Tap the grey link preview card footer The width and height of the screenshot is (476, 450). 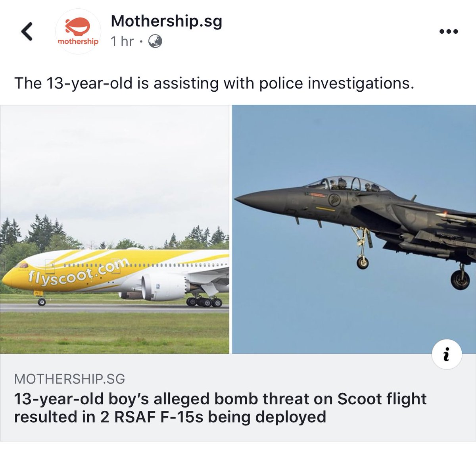point(238,397)
